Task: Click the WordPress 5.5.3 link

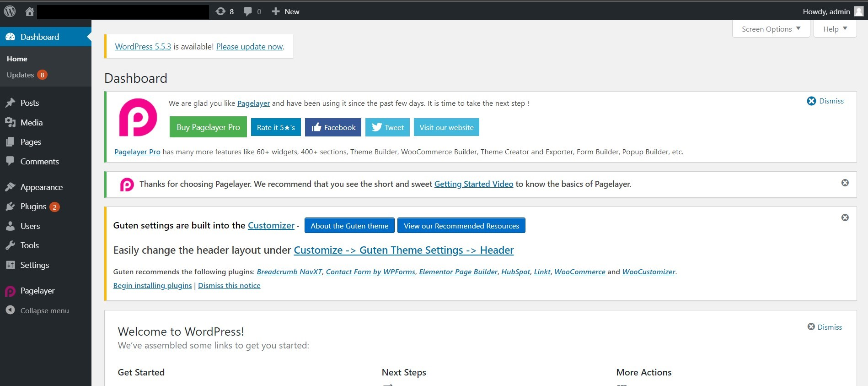Action: click(143, 46)
